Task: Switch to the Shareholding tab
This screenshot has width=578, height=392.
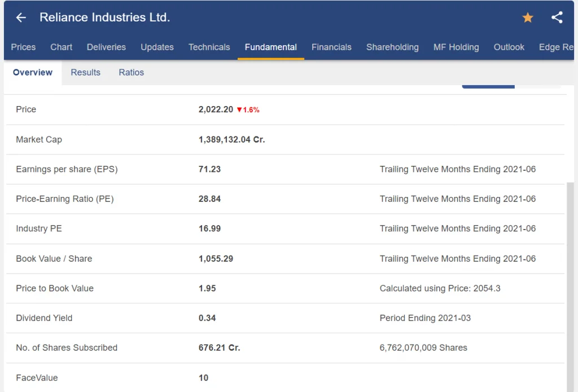Action: tap(392, 47)
